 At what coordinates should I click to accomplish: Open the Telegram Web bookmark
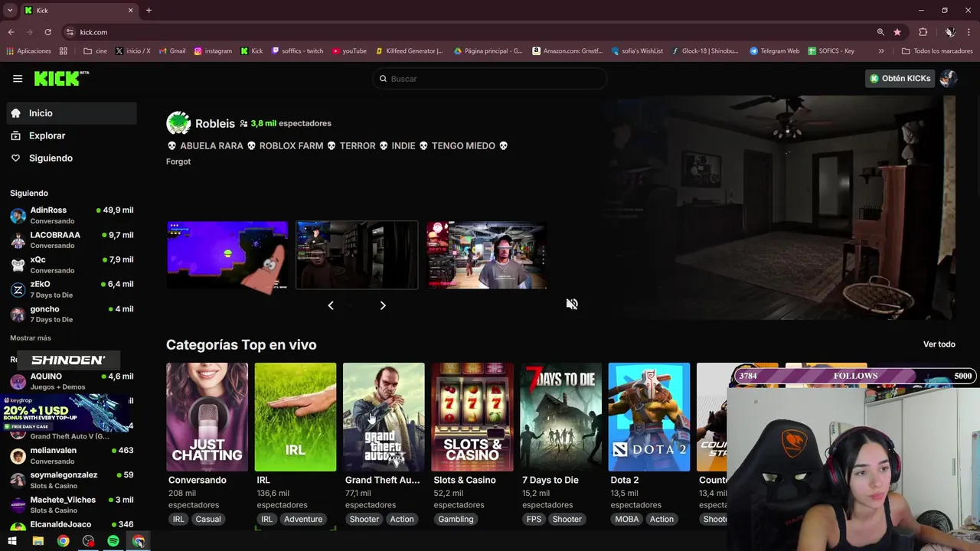(x=774, y=51)
